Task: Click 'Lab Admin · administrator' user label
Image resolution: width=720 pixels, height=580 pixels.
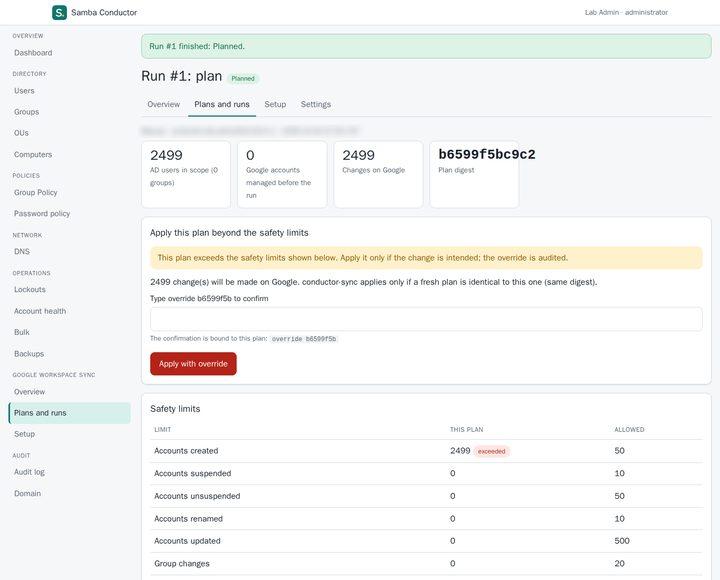Action: click(626, 12)
